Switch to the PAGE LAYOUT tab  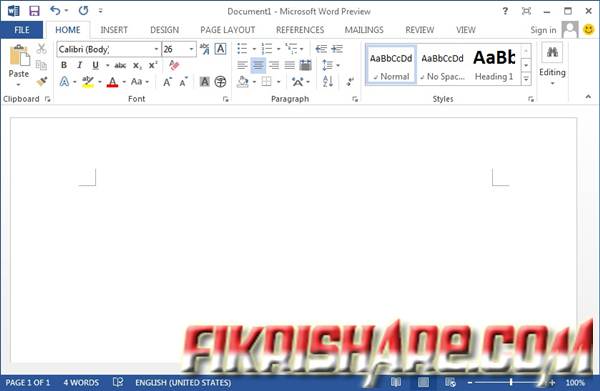228,30
